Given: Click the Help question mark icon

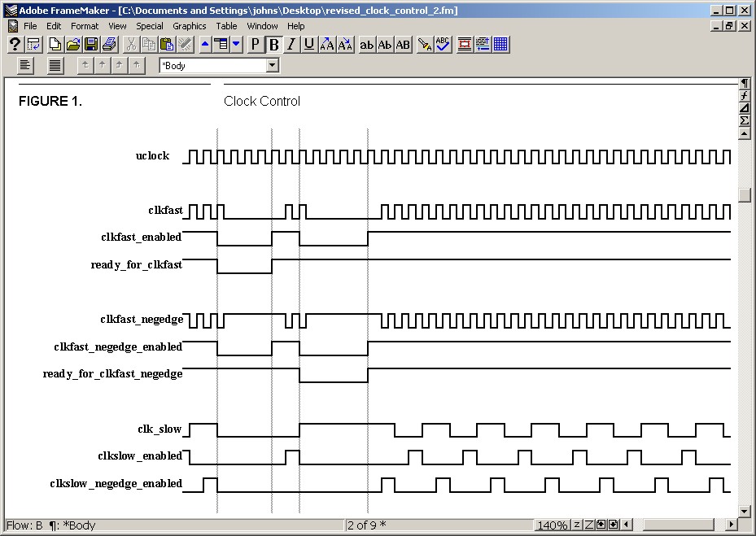Looking at the screenshot, I should click(15, 45).
